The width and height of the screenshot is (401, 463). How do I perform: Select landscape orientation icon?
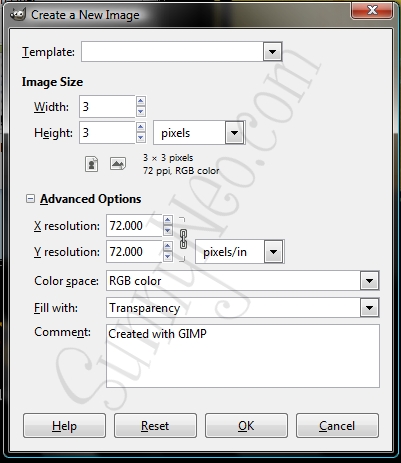click(118, 164)
